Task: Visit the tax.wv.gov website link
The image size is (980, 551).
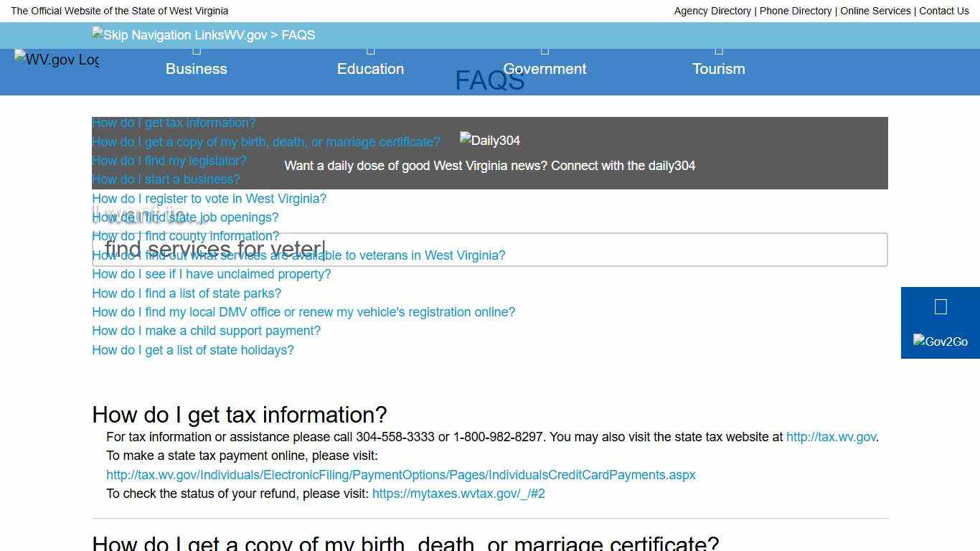Action: click(x=831, y=437)
